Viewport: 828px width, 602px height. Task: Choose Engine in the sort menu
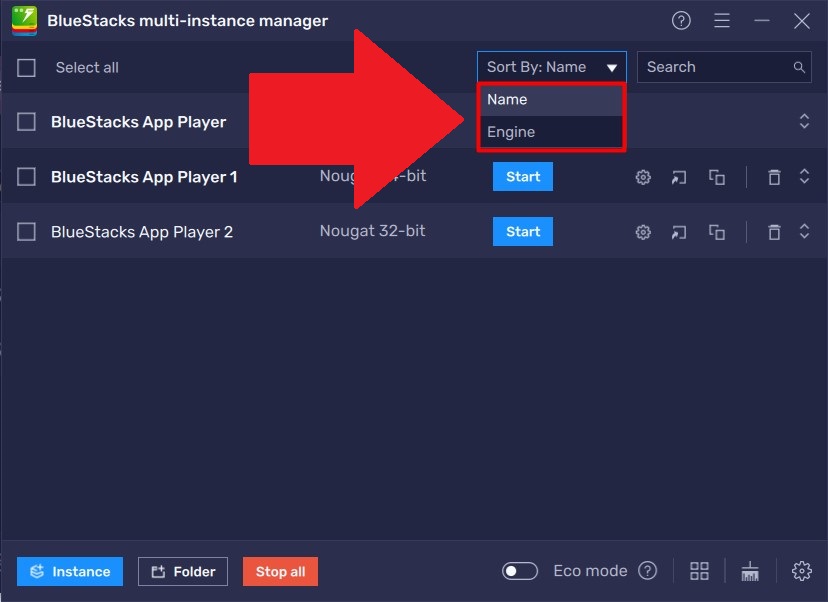coord(551,132)
